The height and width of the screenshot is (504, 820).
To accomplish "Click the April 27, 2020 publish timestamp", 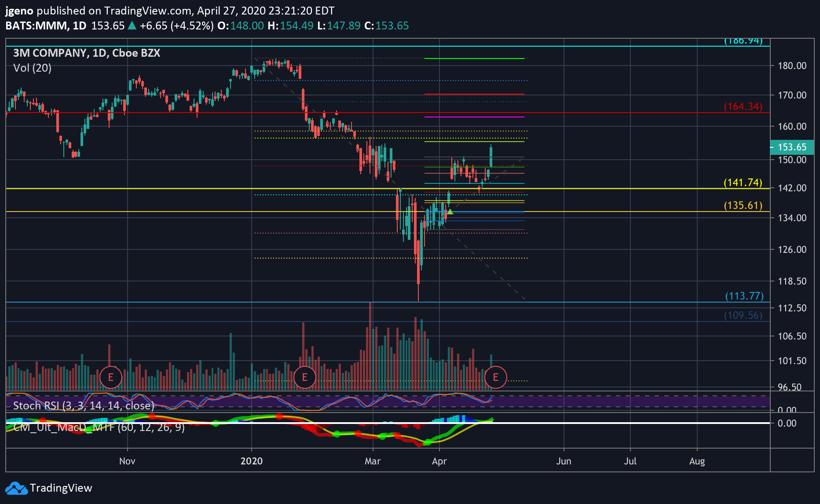I will click(x=266, y=11).
